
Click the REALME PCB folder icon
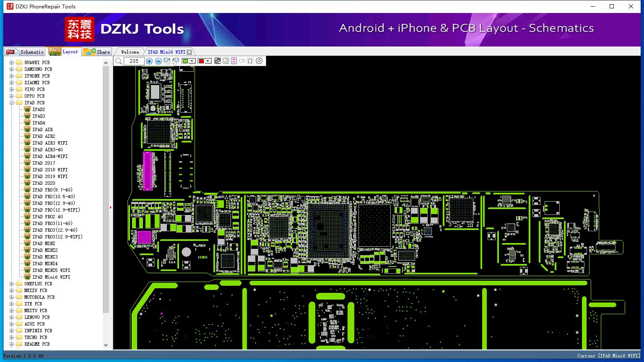tap(19, 344)
